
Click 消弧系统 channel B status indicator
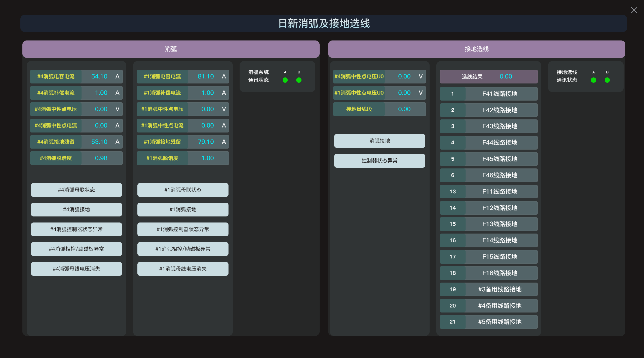click(299, 80)
